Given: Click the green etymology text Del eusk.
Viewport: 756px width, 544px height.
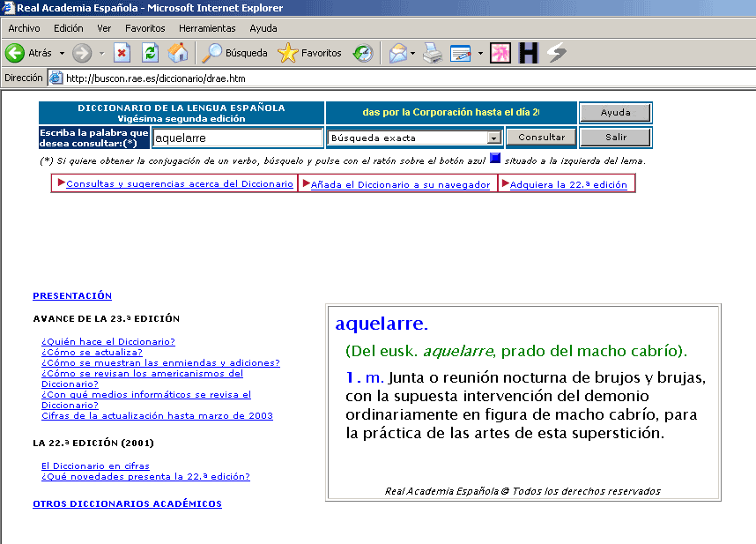Looking at the screenshot, I should pyautogui.click(x=516, y=351).
